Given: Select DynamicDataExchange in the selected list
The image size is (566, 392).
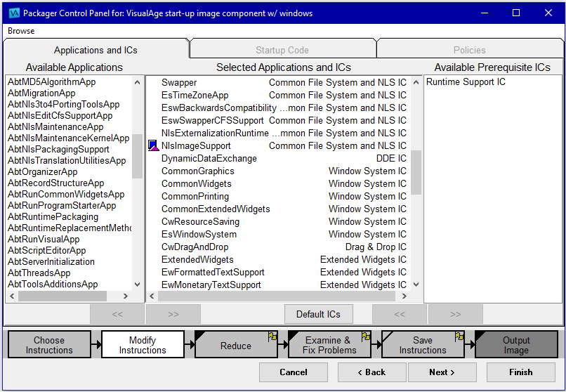Looking at the screenshot, I should tap(209, 158).
